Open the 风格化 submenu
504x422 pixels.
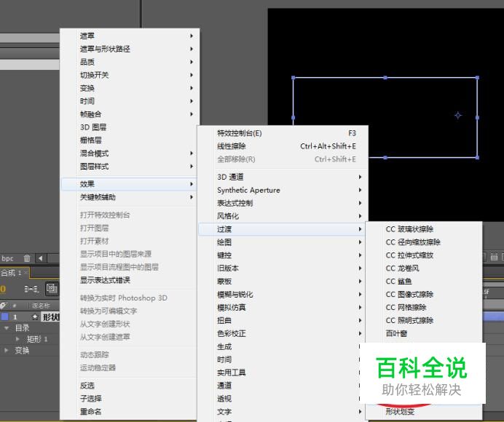click(283, 216)
